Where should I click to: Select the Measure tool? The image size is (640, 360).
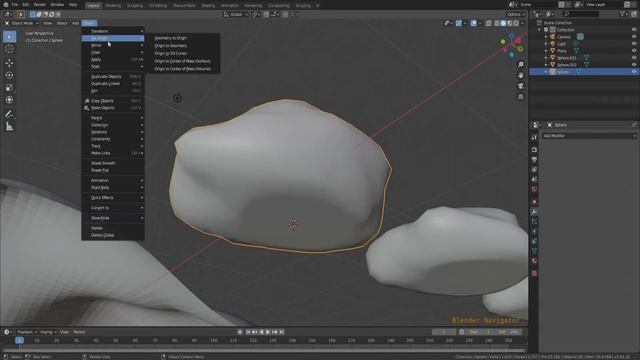[9, 127]
